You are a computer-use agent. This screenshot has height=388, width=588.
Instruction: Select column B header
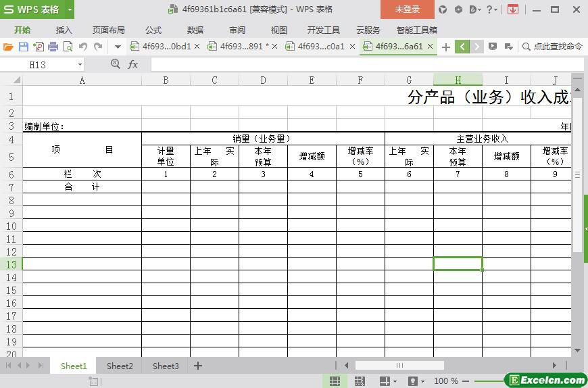pyautogui.click(x=166, y=80)
